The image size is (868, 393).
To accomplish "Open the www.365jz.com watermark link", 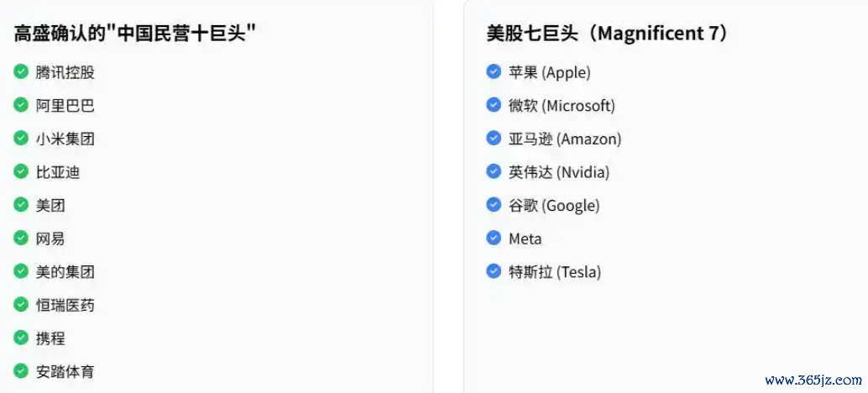I will pyautogui.click(x=813, y=380).
